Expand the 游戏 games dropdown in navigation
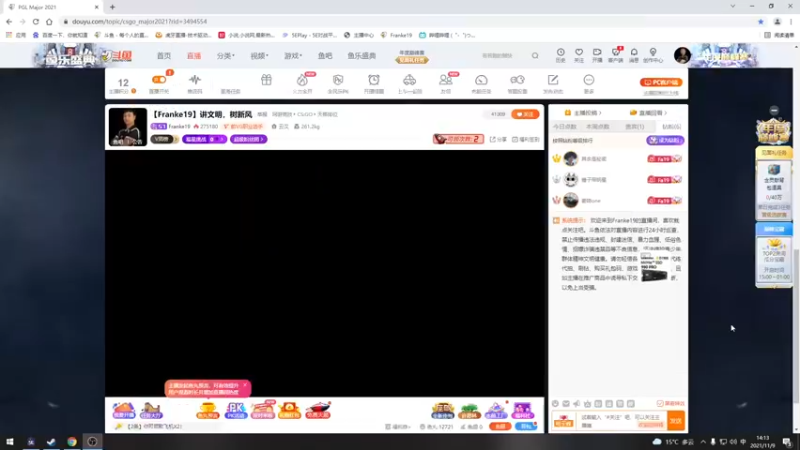The image size is (800, 450). click(x=293, y=56)
